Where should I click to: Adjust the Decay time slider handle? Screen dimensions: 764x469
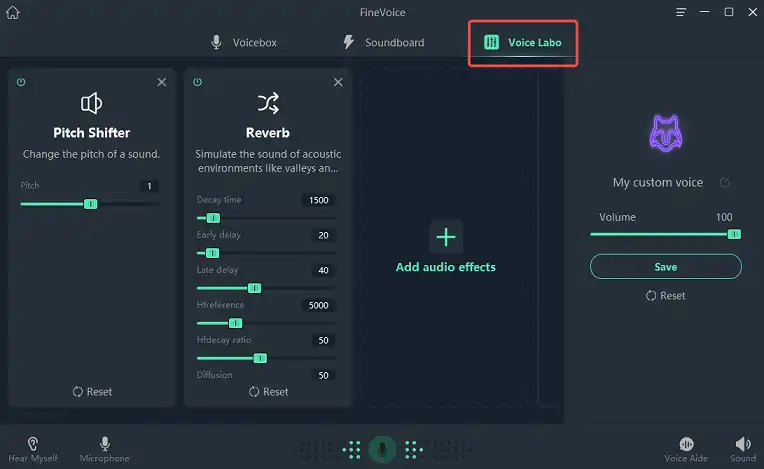[213, 218]
